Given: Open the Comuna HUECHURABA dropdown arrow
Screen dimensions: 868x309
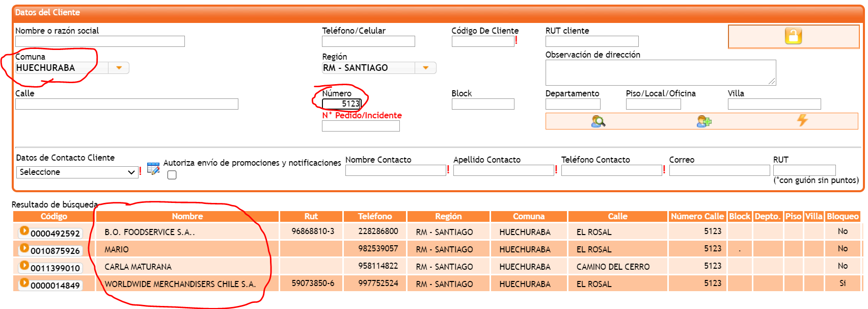Looking at the screenshot, I should (x=119, y=68).
